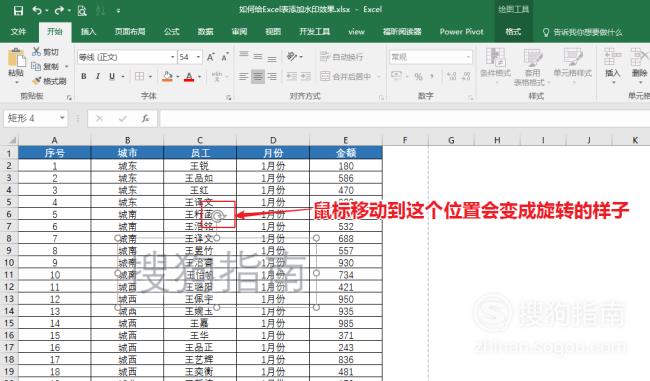Expand the font size dropdown showing 54
This screenshot has width=650, height=381.
198,57
